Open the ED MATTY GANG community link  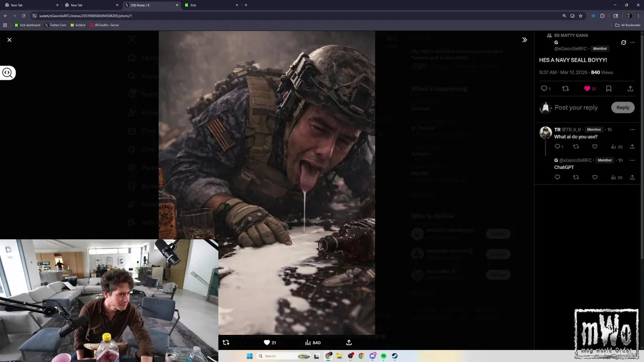(x=571, y=35)
